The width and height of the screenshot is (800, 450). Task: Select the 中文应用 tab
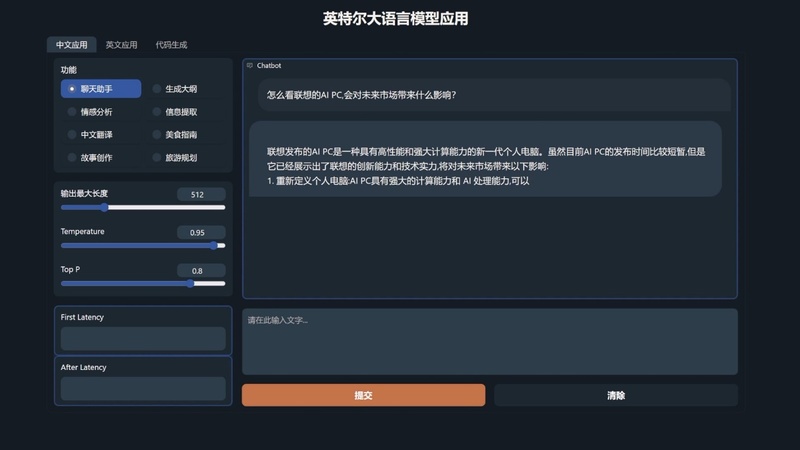click(71, 45)
